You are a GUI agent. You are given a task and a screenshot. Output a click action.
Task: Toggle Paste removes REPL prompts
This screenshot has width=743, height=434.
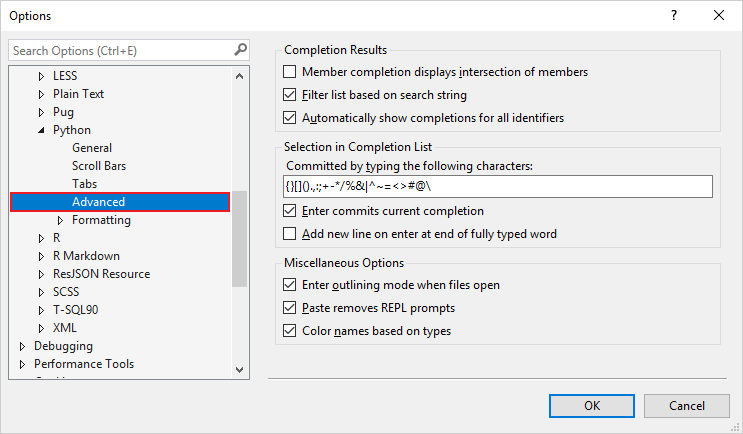291,308
